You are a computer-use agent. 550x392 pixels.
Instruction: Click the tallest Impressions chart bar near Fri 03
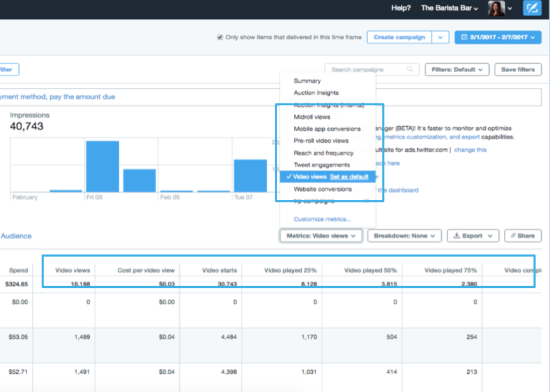click(x=102, y=166)
